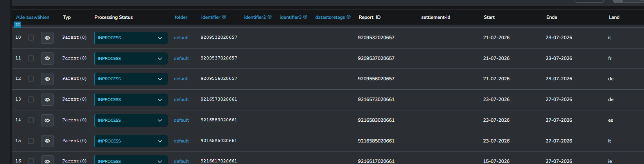Open the eye preview for row 15
This screenshot has height=164, width=644.
point(47,141)
